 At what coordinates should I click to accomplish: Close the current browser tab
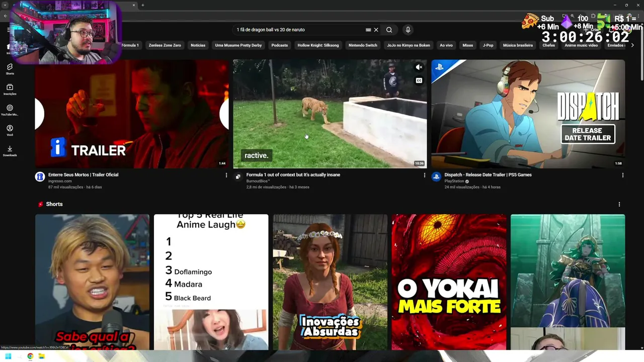133,5
